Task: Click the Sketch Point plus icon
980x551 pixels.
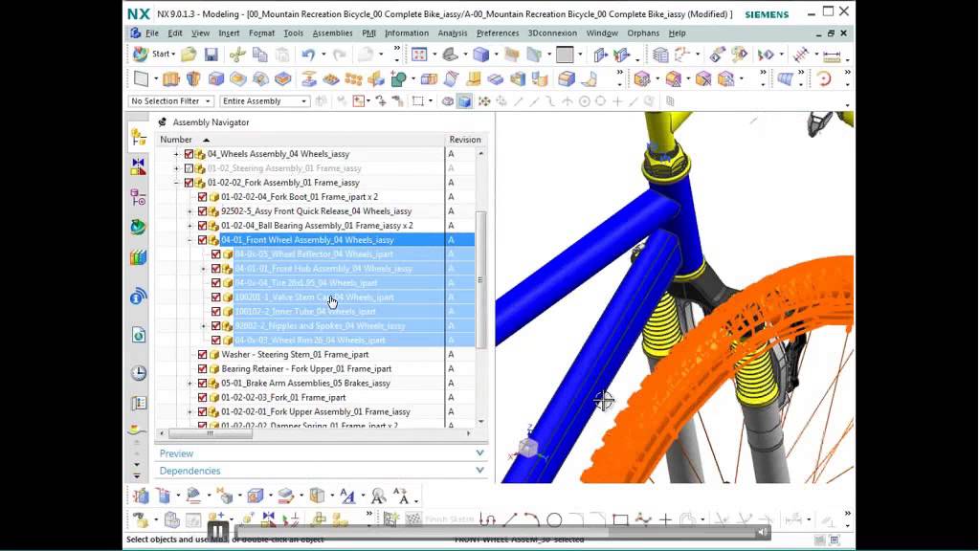Action: click(x=666, y=519)
